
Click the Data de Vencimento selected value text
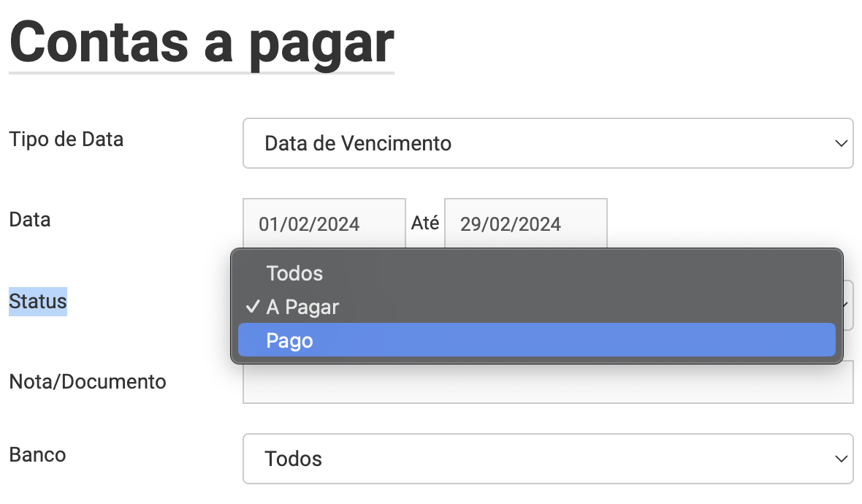(x=358, y=143)
